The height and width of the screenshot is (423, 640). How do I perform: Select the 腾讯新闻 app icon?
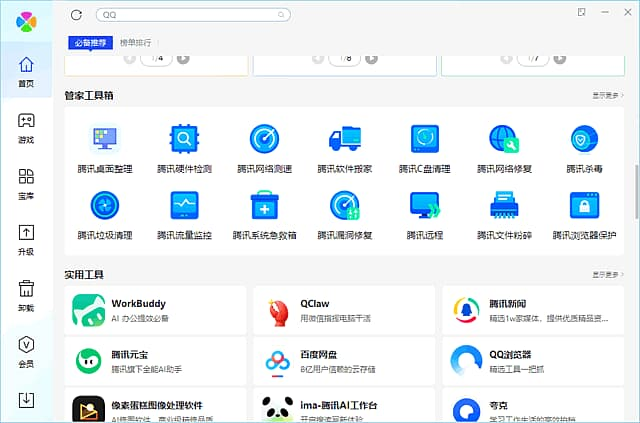[467, 310]
